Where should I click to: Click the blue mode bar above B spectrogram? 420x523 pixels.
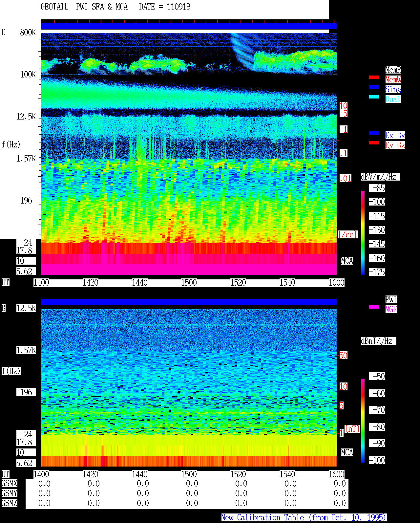point(189,302)
